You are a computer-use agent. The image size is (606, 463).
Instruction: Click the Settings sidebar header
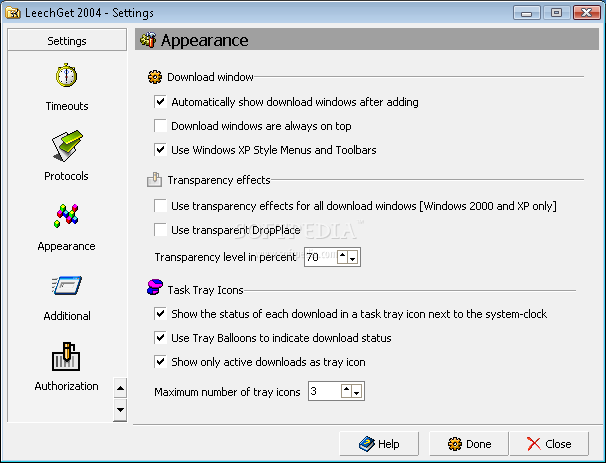click(x=67, y=40)
